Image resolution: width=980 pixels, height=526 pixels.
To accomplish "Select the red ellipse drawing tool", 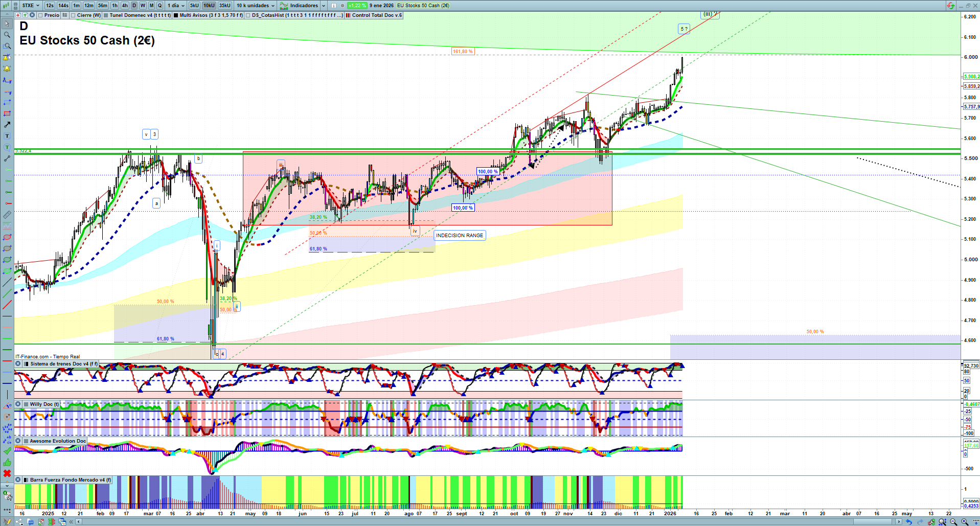I will tap(7, 237).
